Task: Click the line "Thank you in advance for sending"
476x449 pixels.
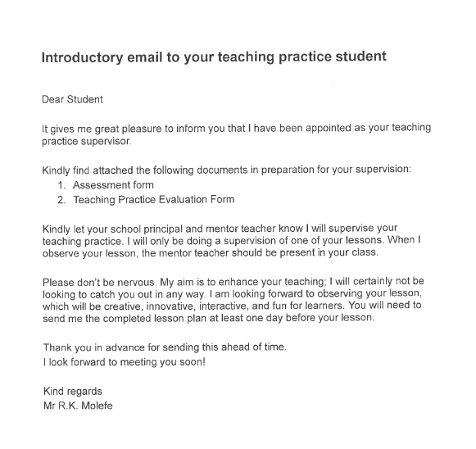Action: (x=165, y=347)
